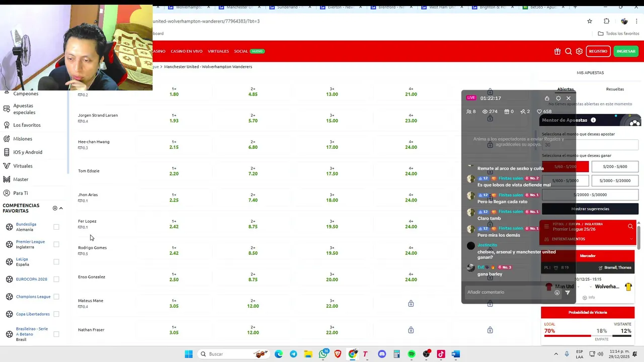Switch to the Manchester United browser tab

click(239, 7)
